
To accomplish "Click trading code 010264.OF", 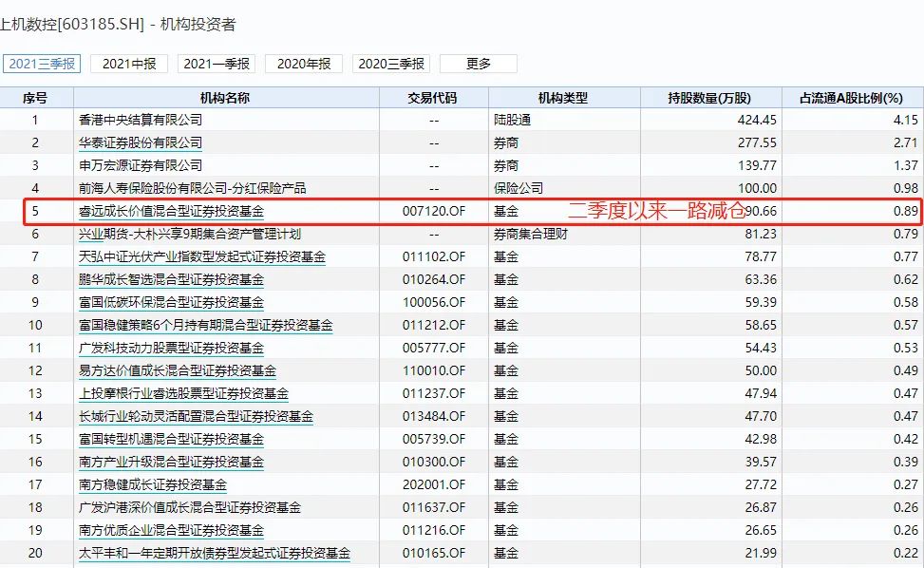I will pos(434,279).
